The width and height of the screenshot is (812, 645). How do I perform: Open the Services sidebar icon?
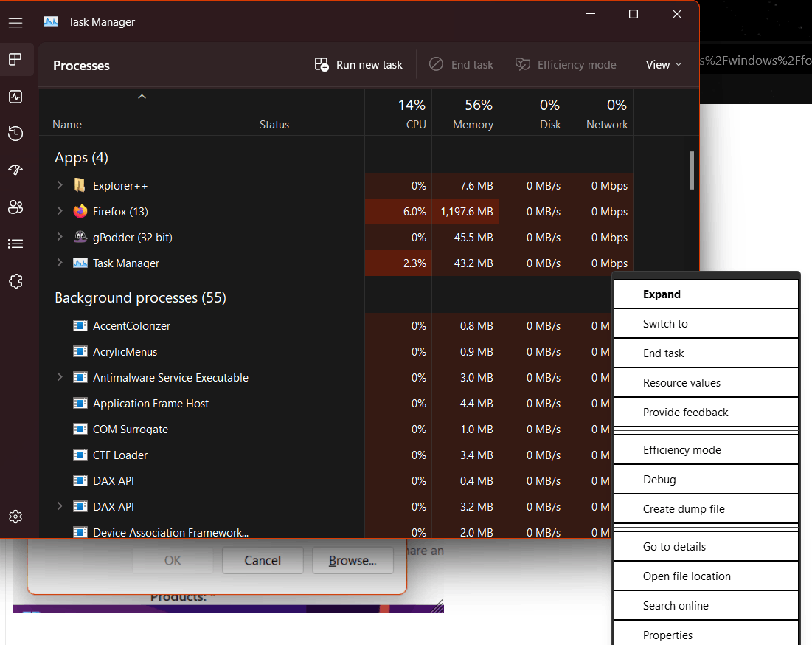[x=15, y=281]
